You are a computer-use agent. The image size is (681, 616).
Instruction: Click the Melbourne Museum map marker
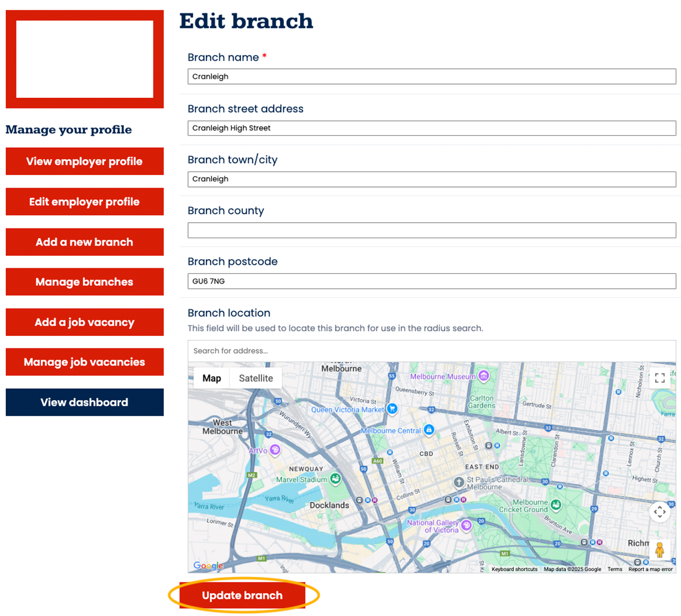click(483, 376)
